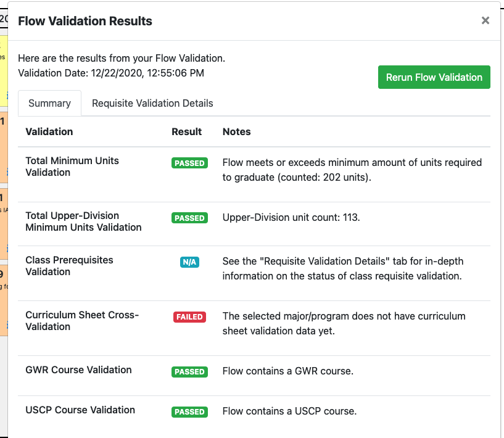The height and width of the screenshot is (438, 504).
Task: Click PASSED badge for Upper-Division Minimum Units
Action: (x=189, y=218)
